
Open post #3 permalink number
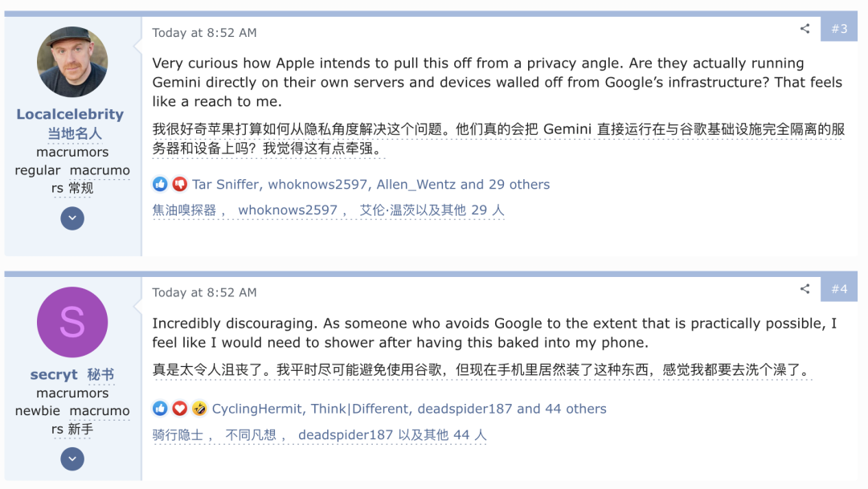click(x=839, y=29)
